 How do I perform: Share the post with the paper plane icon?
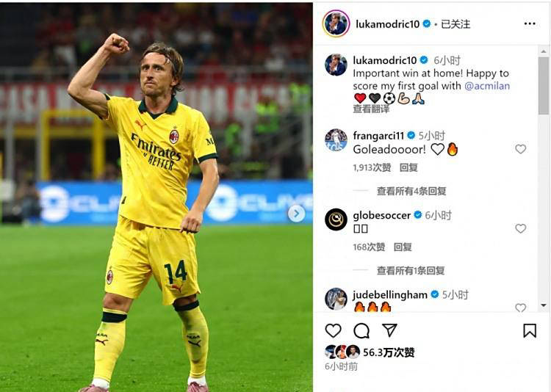click(x=389, y=330)
